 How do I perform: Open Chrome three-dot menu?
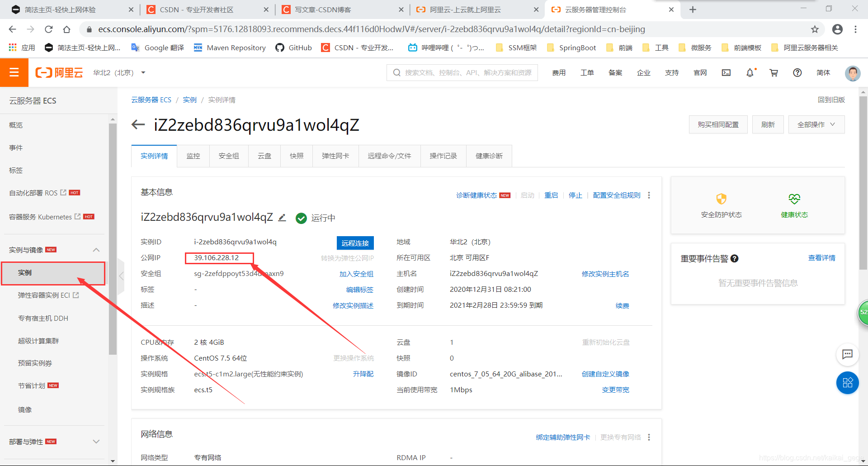[855, 29]
